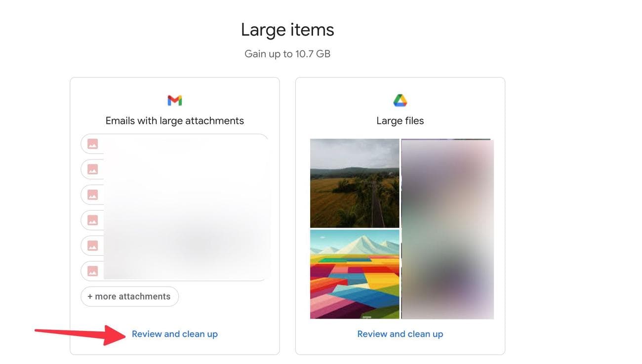Screen dimensions: 642x364
Task: Select the first attachment image icon
Action: (x=92, y=144)
